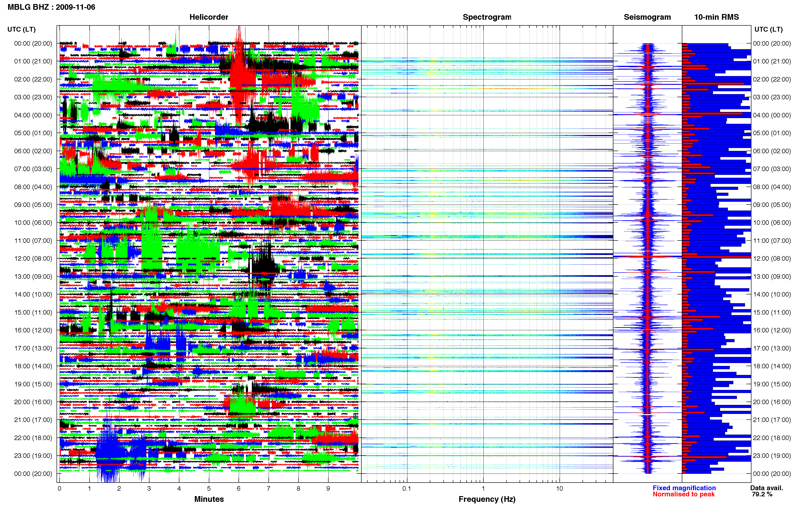
Task: Click the UTC (LT) label beside the RMS panel
Action: click(769, 29)
